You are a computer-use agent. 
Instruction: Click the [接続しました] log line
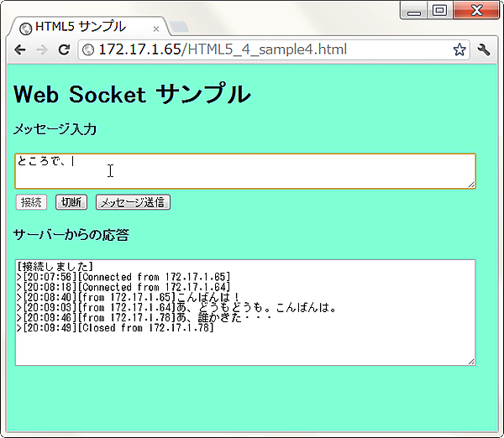pos(55,266)
